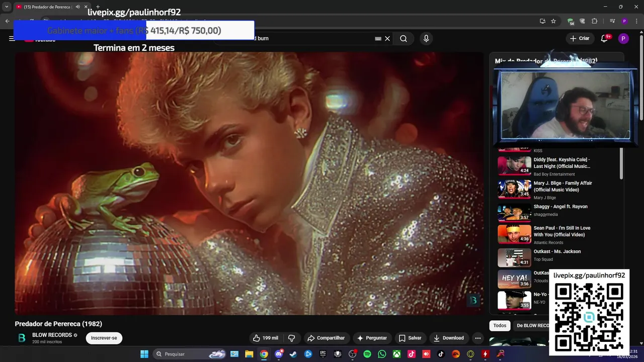
Task: Open Shaggy Angel ft. Rayvon thumbnail
Action: 514,213
